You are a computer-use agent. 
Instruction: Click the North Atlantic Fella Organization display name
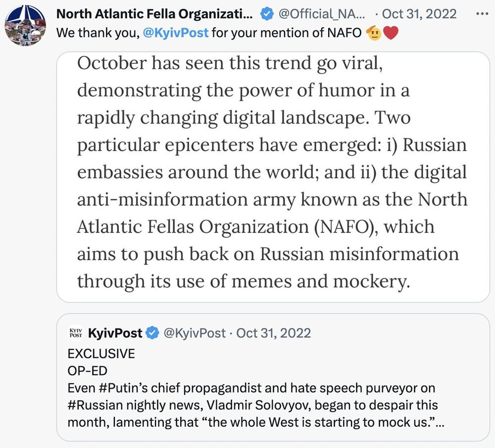tap(154, 14)
